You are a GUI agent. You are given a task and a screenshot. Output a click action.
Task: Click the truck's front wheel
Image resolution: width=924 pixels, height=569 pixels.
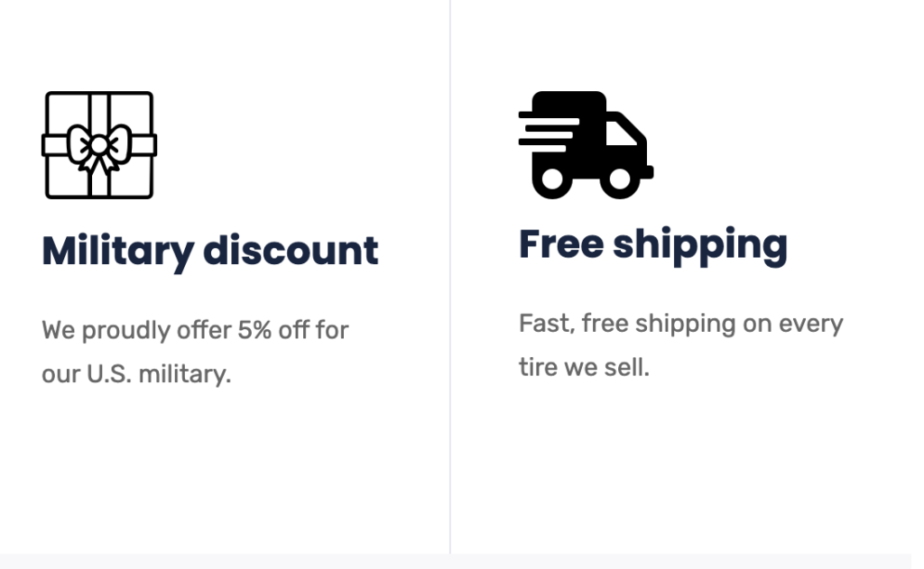[x=619, y=179]
